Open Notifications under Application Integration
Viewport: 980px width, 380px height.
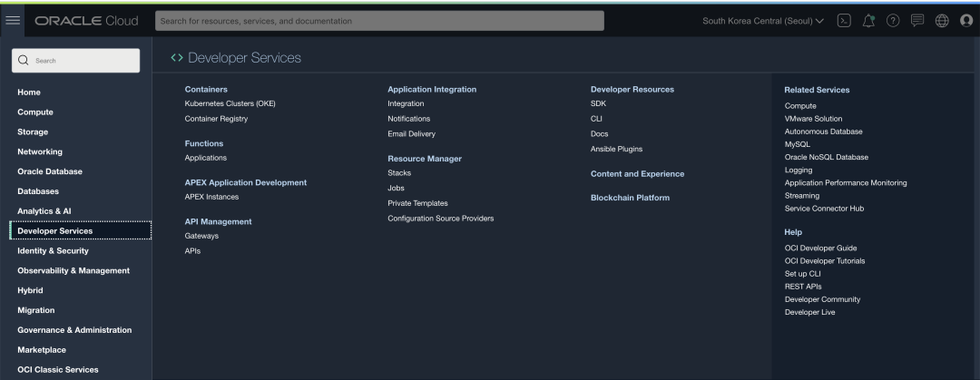(408, 119)
